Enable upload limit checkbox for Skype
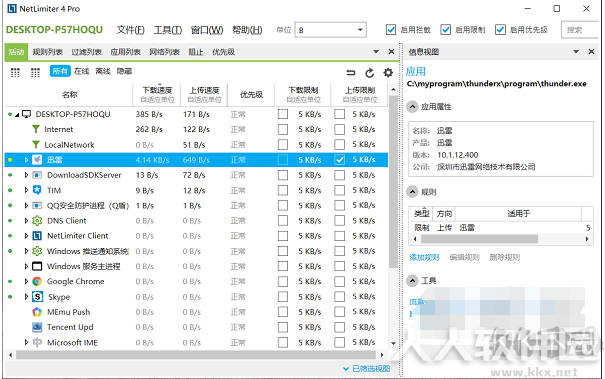The image size is (605, 379). click(340, 297)
